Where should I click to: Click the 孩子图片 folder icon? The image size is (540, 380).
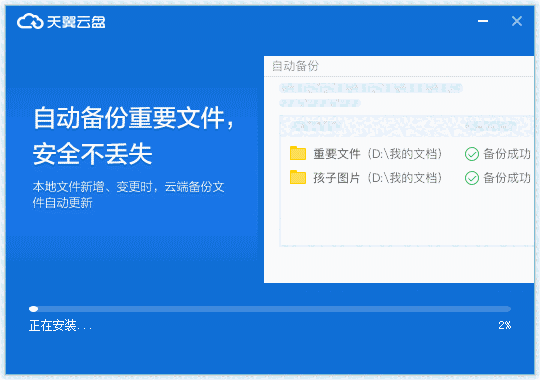pyautogui.click(x=298, y=178)
